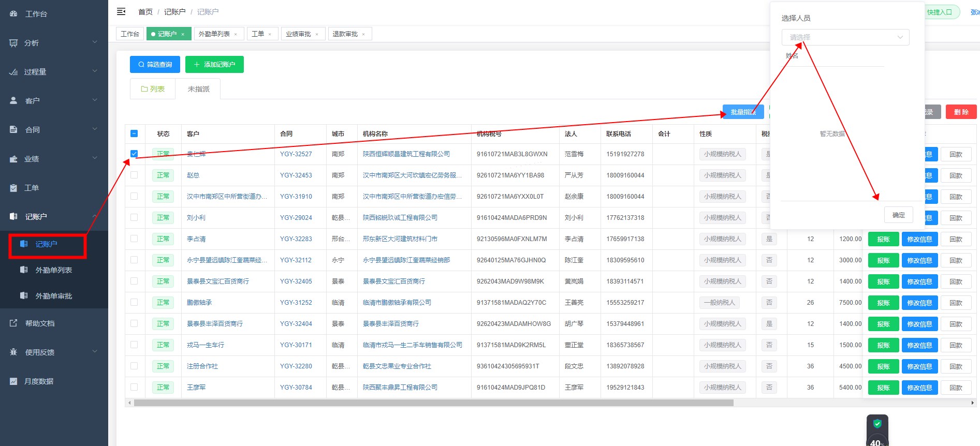Click 回款 in the 鹏傲轴承 row
Viewport: 980px width, 446px height.
point(956,303)
